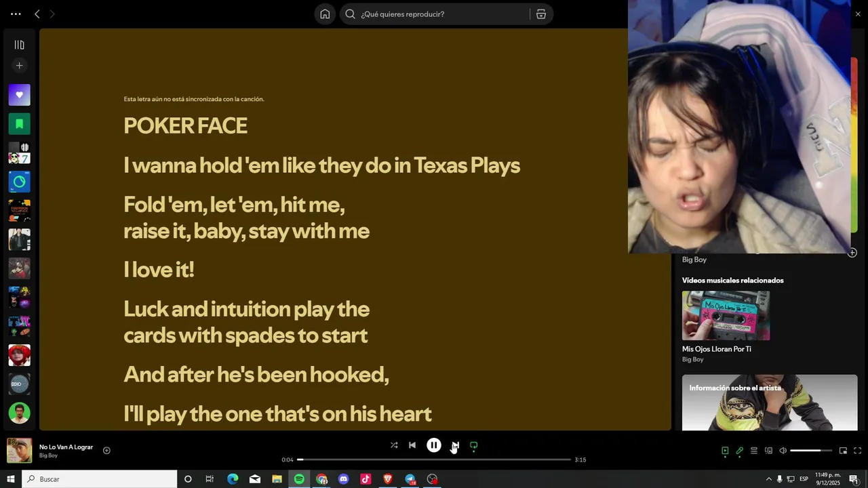868x488 pixels.
Task: Toggle the lyrics microphone button
Action: 739,451
